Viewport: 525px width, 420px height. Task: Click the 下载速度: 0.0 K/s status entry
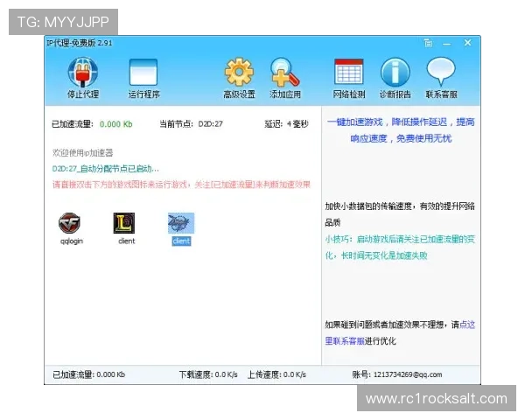pos(208,374)
